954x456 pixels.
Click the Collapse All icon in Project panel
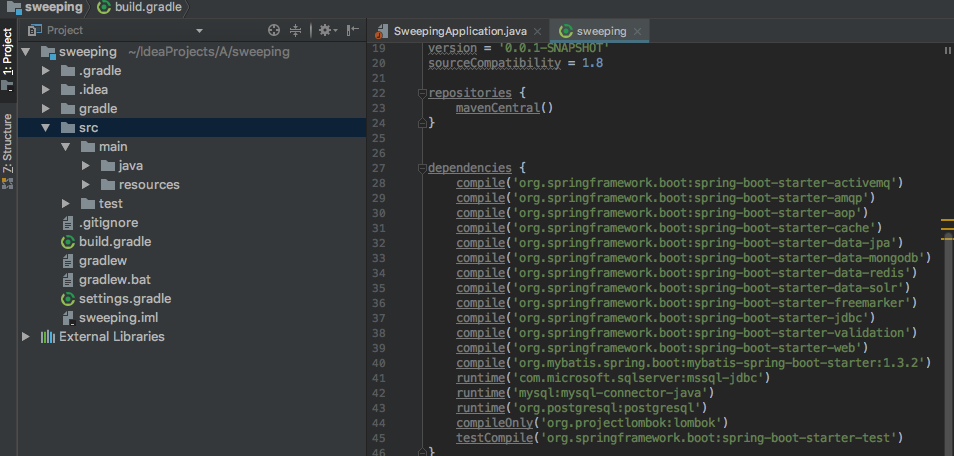pos(295,30)
